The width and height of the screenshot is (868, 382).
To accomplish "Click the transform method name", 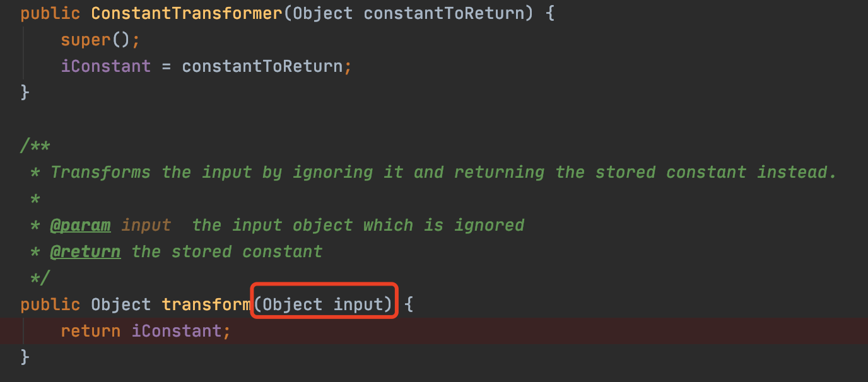I will [x=206, y=304].
